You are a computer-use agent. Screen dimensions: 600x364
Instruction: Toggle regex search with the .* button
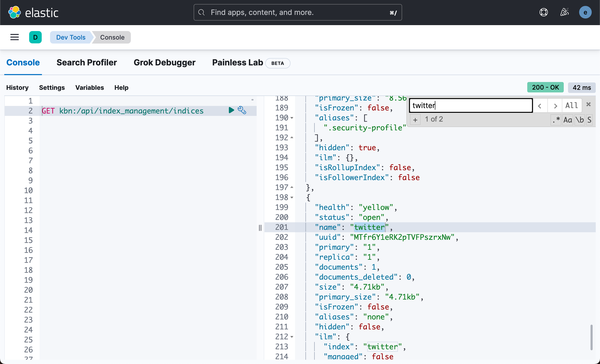pos(556,119)
